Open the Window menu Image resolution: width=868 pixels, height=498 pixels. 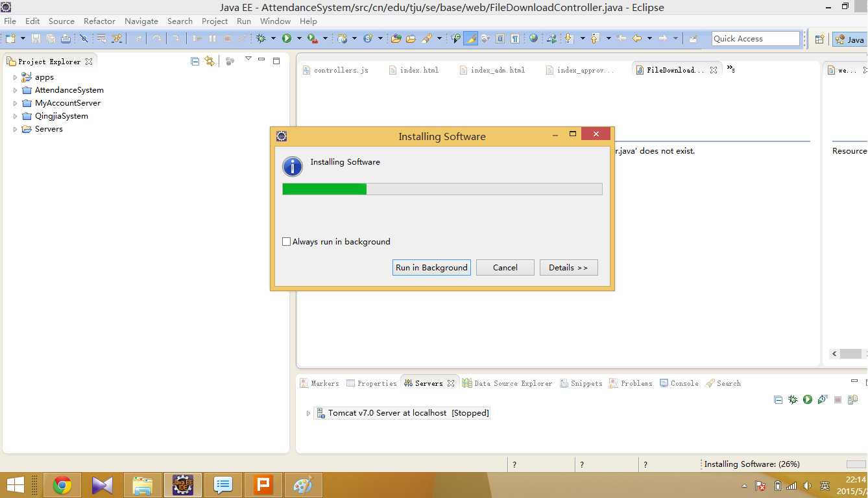(275, 21)
